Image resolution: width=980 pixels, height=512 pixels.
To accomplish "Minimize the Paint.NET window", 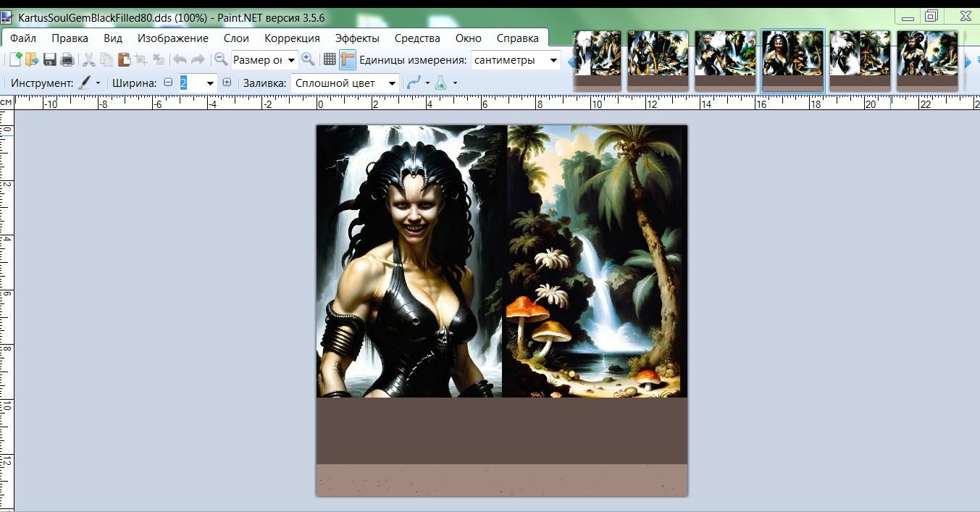I will coord(908,15).
